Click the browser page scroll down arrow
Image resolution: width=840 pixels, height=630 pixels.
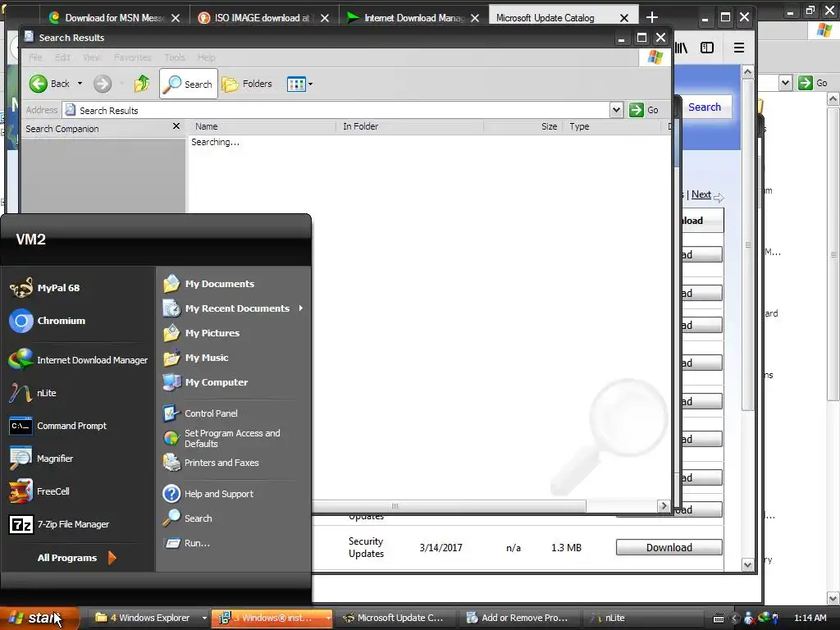coord(748,564)
